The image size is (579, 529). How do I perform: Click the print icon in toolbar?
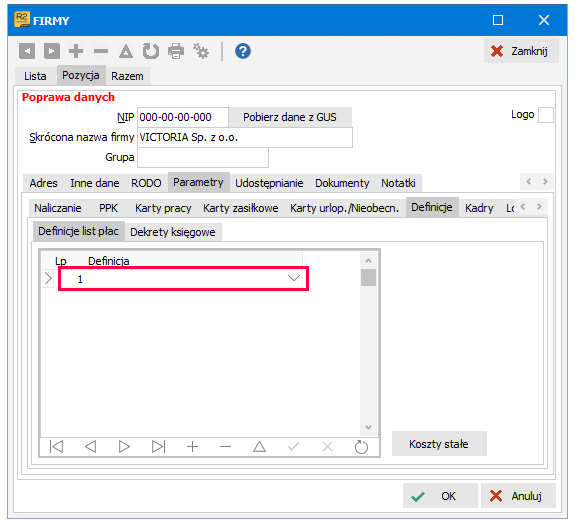176,51
